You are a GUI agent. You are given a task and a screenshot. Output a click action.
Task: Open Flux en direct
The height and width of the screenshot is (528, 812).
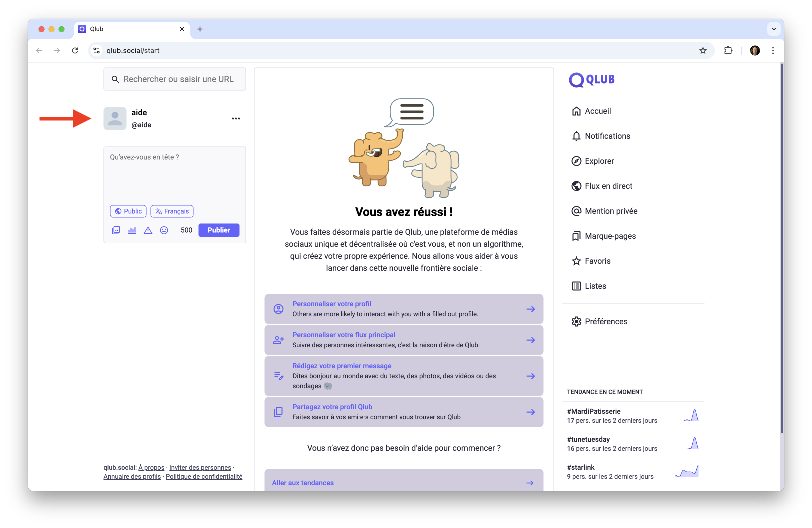coord(601,186)
